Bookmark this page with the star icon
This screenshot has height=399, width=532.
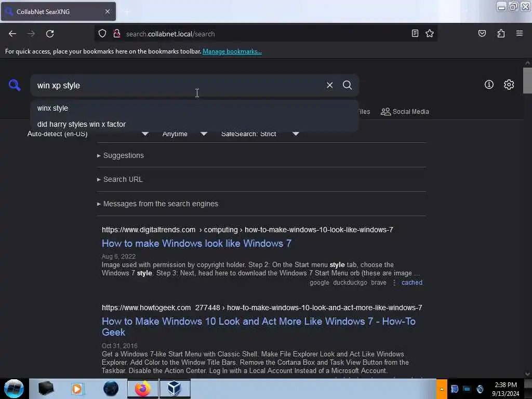click(430, 34)
